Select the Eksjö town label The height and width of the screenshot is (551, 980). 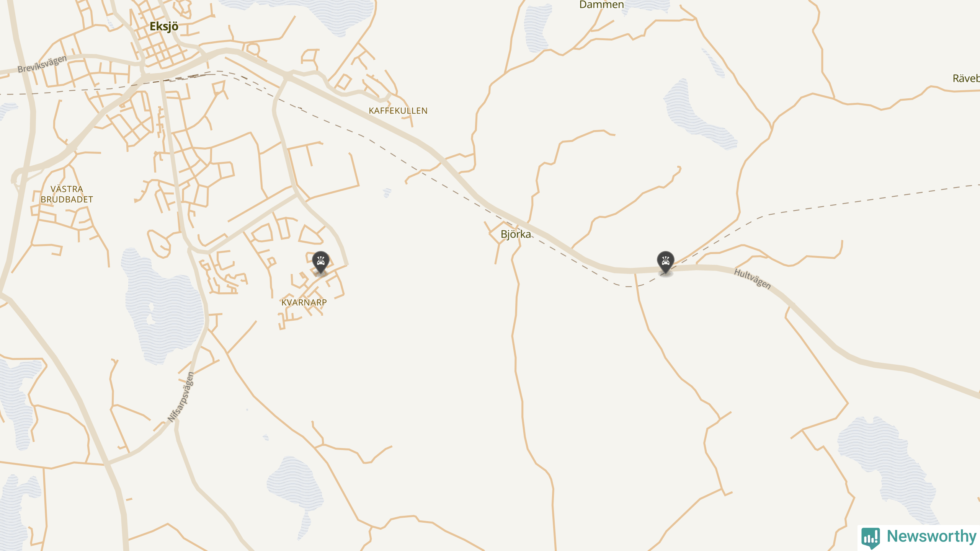tap(164, 26)
